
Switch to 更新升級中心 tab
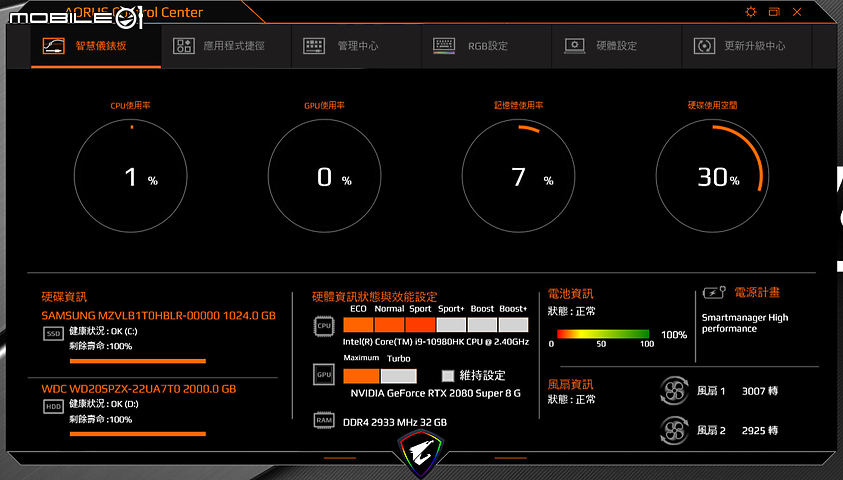tap(747, 46)
